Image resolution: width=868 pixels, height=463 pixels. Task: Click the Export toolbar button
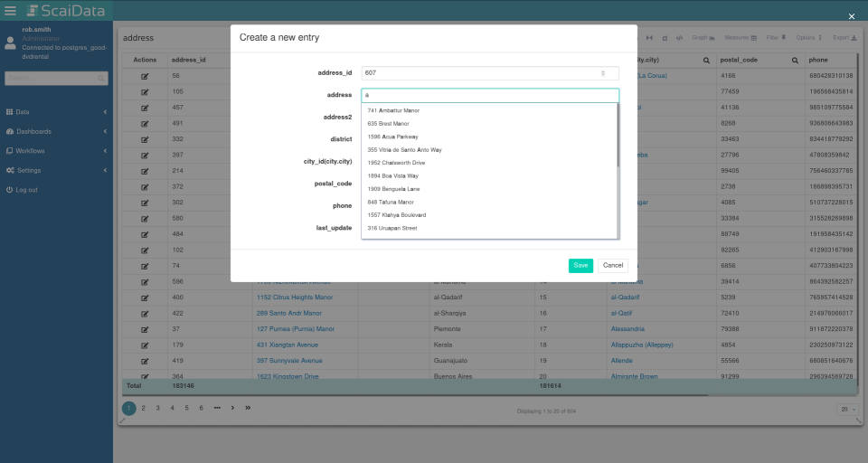click(844, 38)
